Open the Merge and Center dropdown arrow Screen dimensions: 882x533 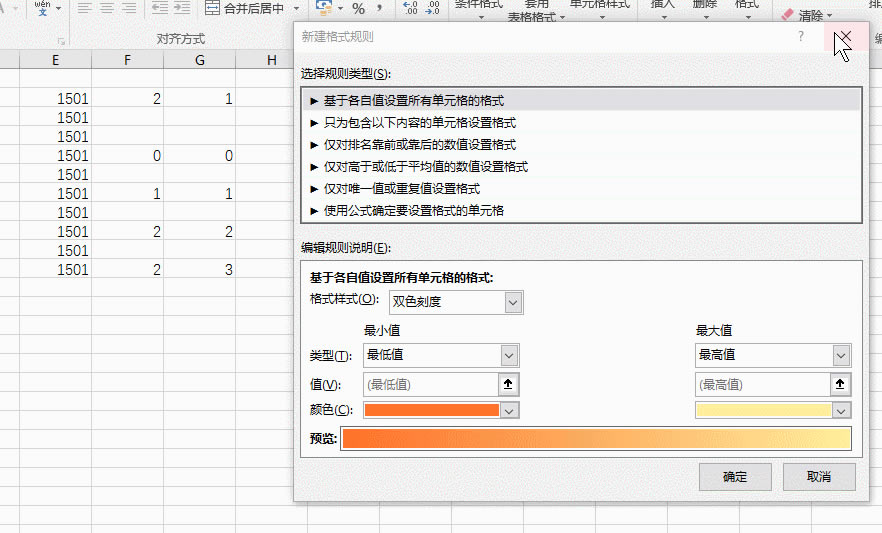296,8
